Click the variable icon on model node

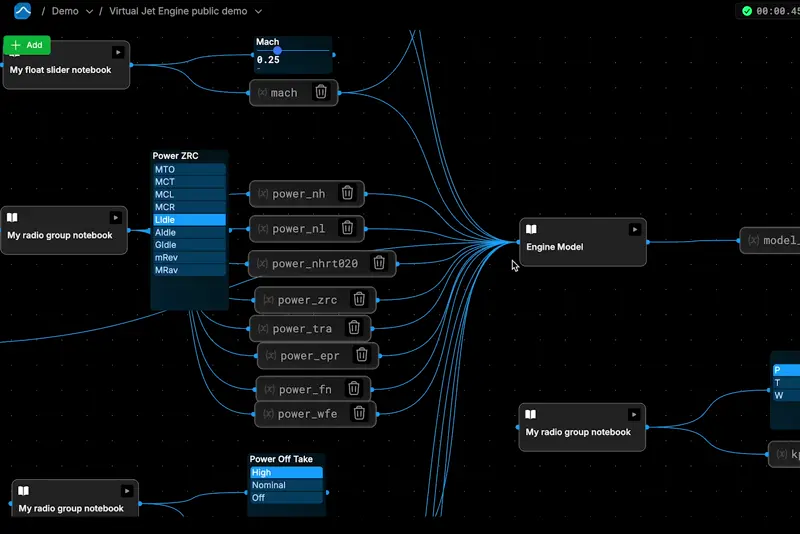tap(754, 240)
